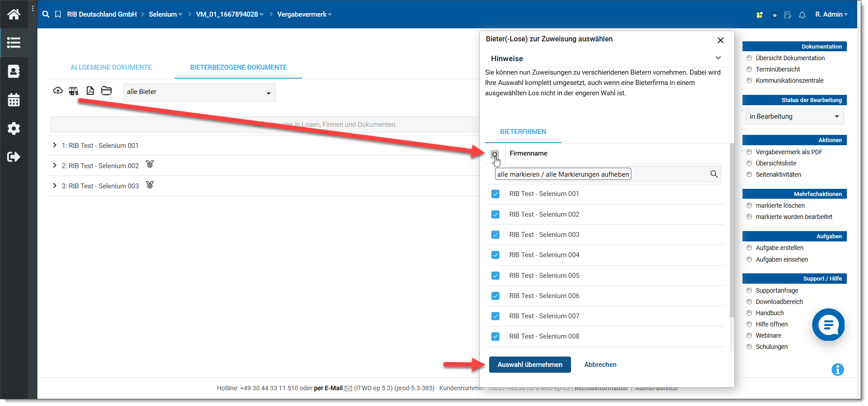Expand row 1: RIB Test - Selenium 001

[54, 145]
